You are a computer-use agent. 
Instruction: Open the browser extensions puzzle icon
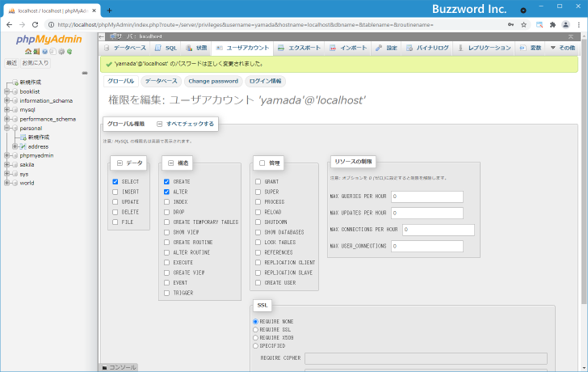552,24
